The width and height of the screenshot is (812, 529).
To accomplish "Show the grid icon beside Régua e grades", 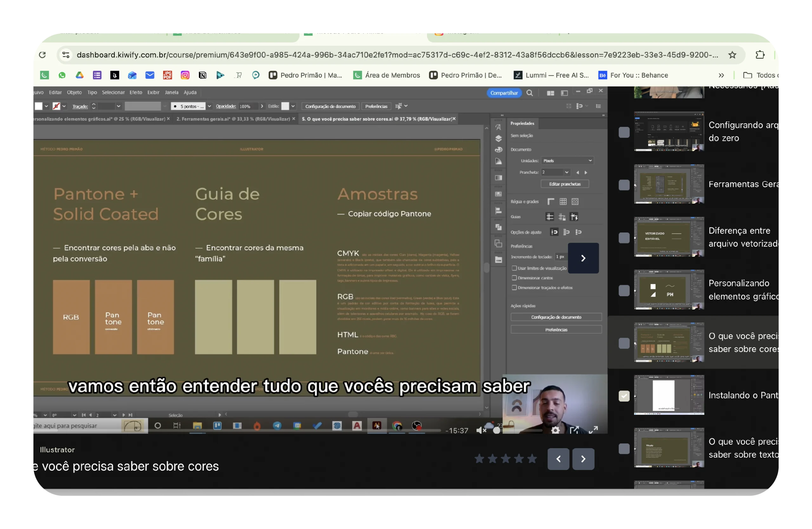I will coord(563,202).
